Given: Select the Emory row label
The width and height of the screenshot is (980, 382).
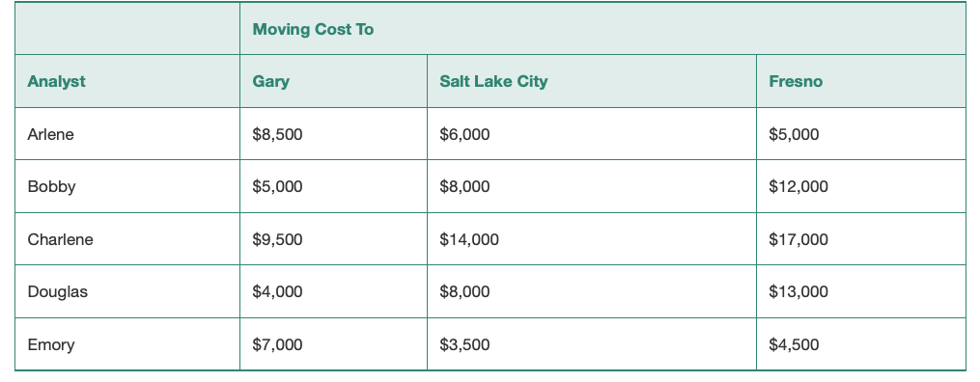Looking at the screenshot, I should click(x=51, y=344).
